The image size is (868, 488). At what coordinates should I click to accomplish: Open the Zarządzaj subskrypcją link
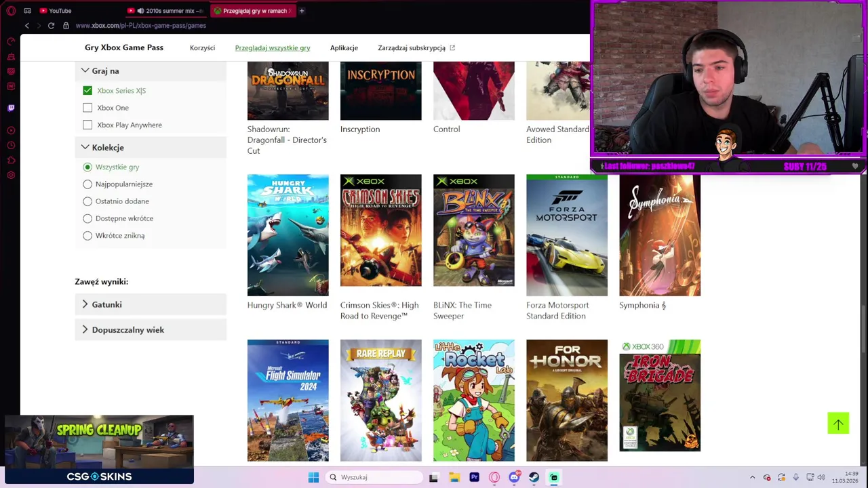416,47
